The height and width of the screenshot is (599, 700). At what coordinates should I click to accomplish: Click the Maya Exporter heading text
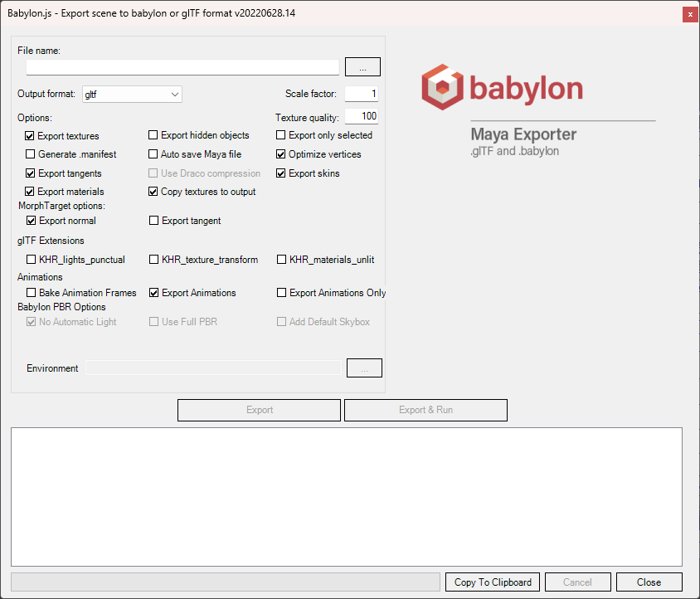(523, 134)
